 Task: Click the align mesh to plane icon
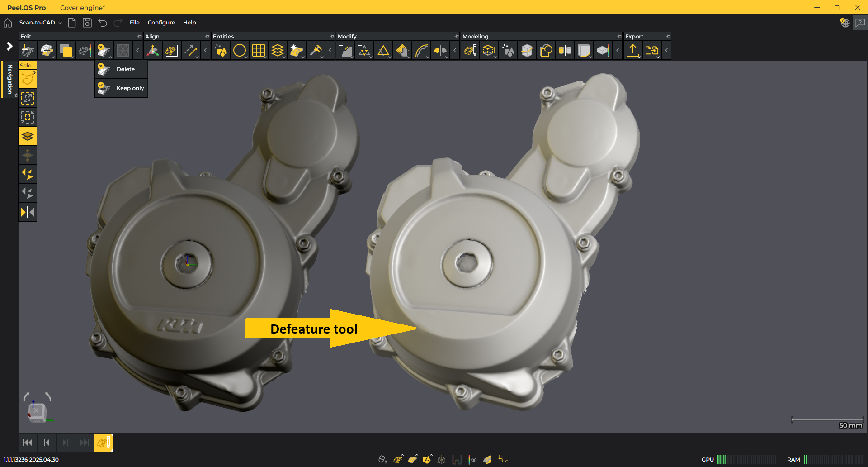coord(172,51)
